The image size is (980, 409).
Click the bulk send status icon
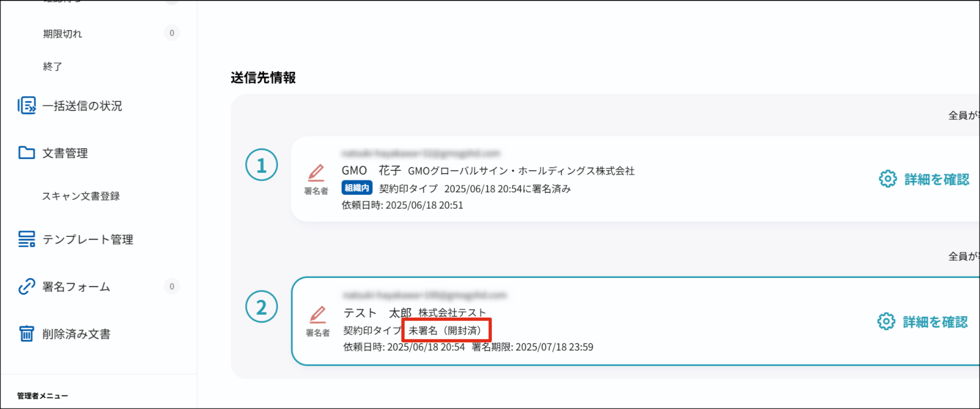26,106
